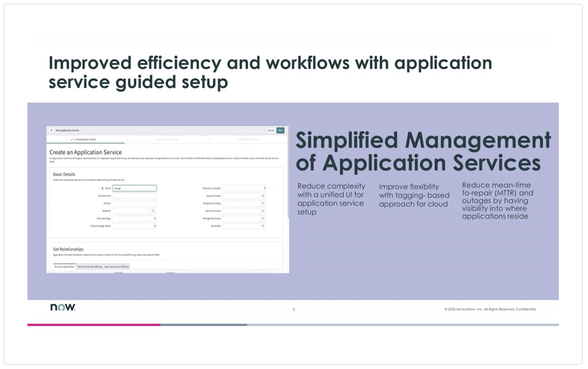The image size is (588, 369).
Task: Switch to the Business Service Offering tab
Action: click(117, 267)
